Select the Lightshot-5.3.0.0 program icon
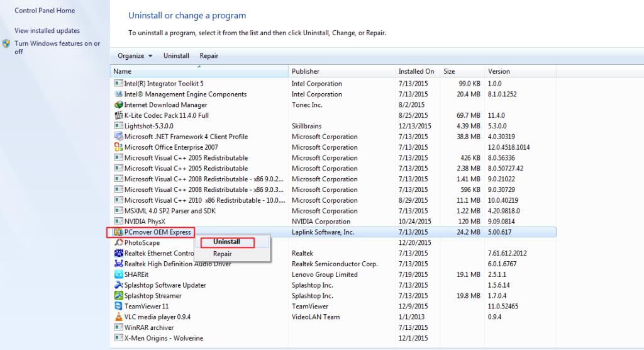The width and height of the screenshot is (644, 350). pyautogui.click(x=119, y=126)
